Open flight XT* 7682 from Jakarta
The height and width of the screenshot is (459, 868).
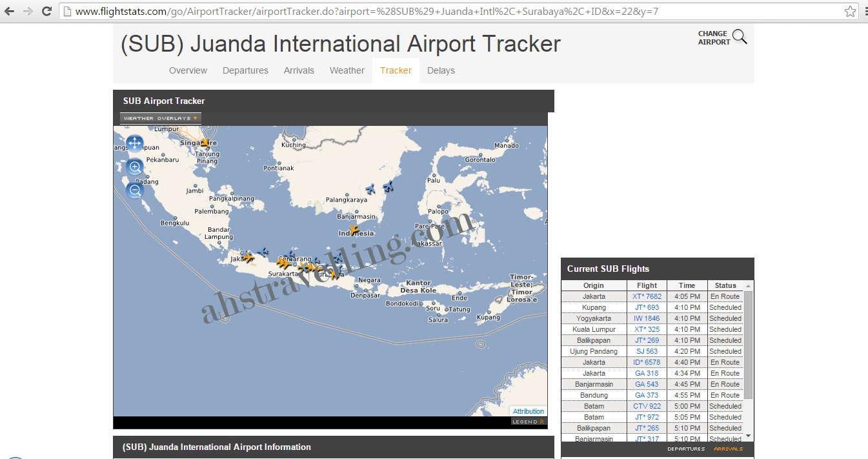point(647,296)
